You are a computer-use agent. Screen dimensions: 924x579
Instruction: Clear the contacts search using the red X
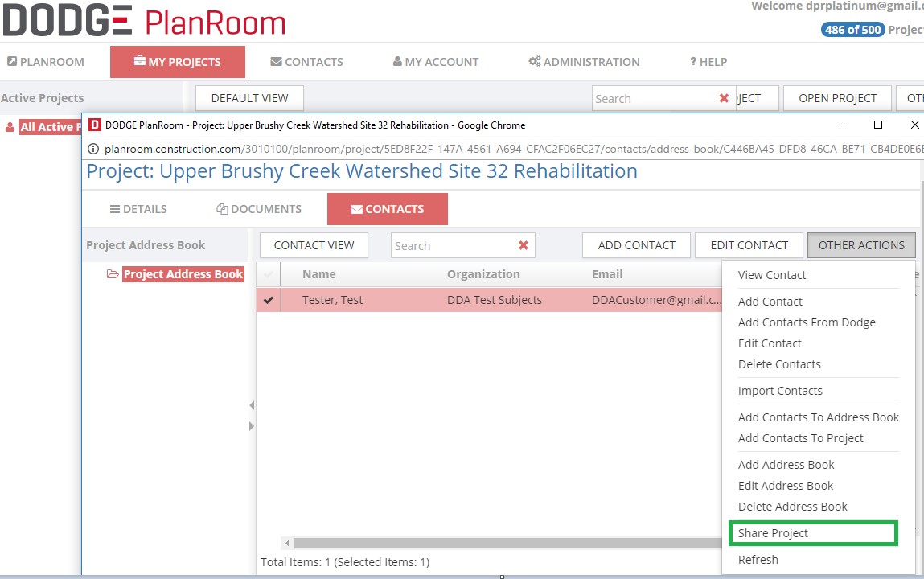[x=521, y=245]
